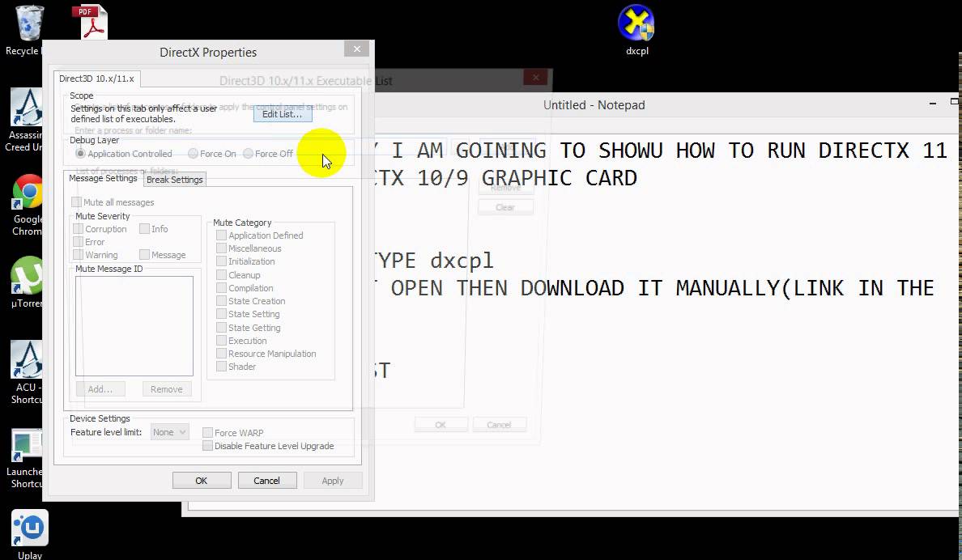Toggle Message severity checkbox
The height and width of the screenshot is (560, 962).
[145, 255]
